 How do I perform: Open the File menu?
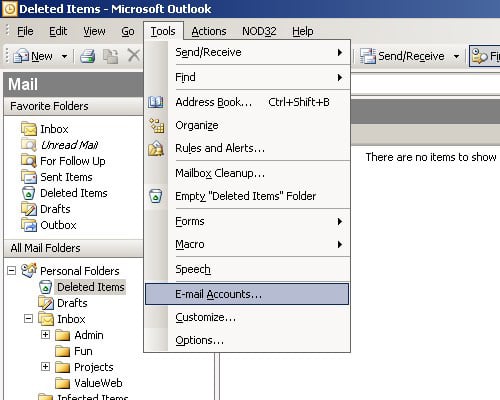click(x=25, y=31)
